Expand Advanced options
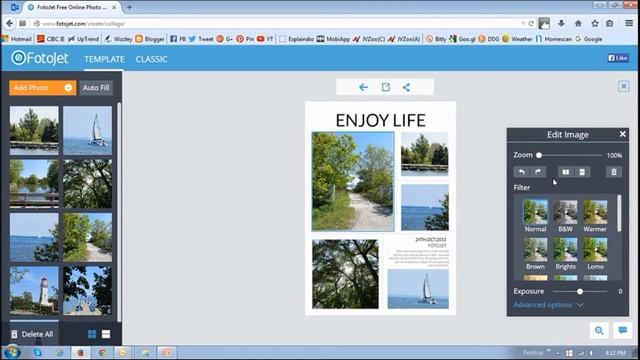This screenshot has height=360, width=640. click(x=548, y=305)
